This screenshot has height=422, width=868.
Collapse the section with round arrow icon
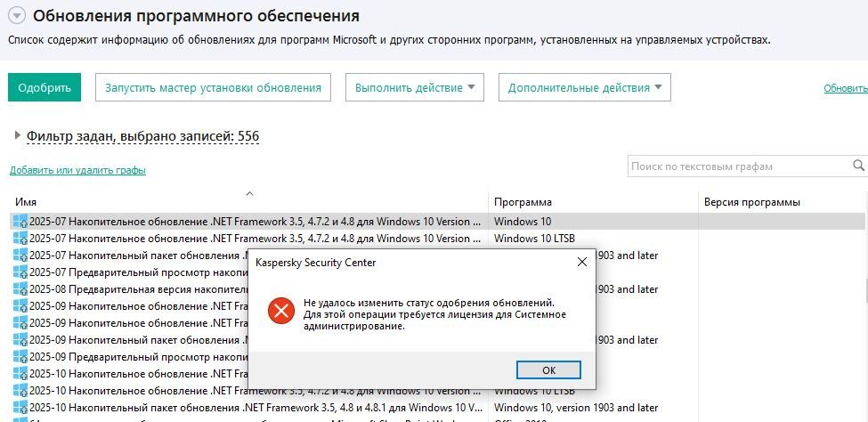(17, 15)
